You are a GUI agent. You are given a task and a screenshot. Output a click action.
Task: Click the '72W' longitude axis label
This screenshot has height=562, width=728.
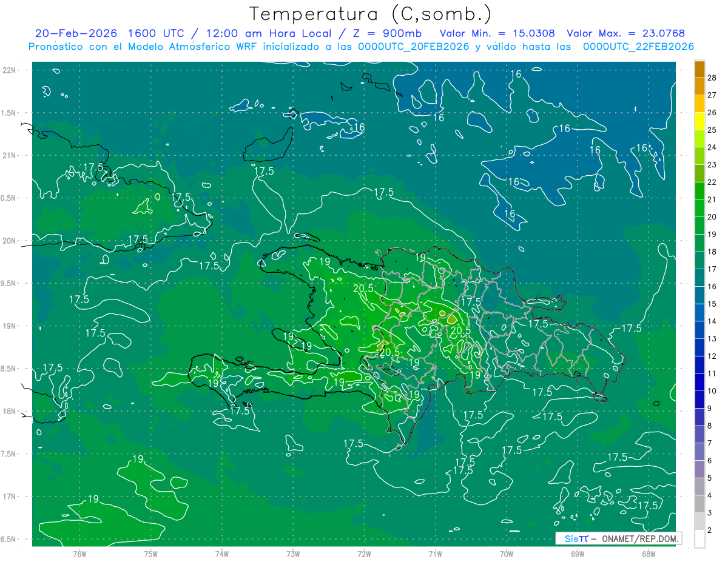364,554
